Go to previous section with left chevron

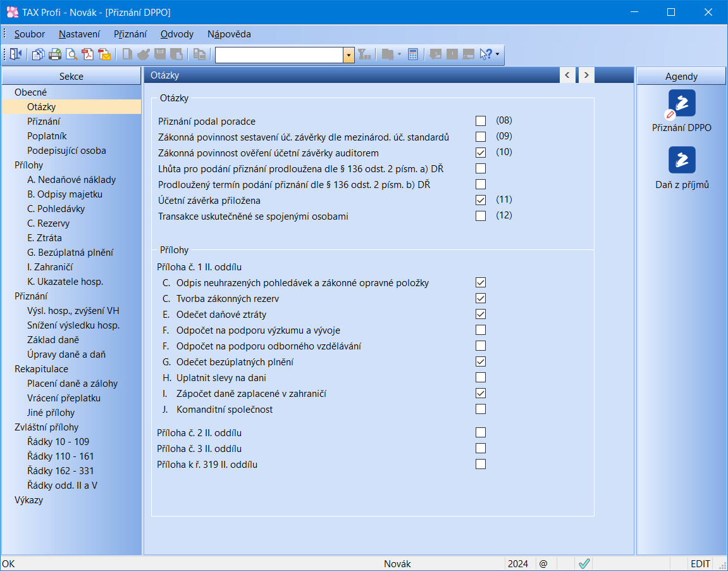click(x=567, y=75)
